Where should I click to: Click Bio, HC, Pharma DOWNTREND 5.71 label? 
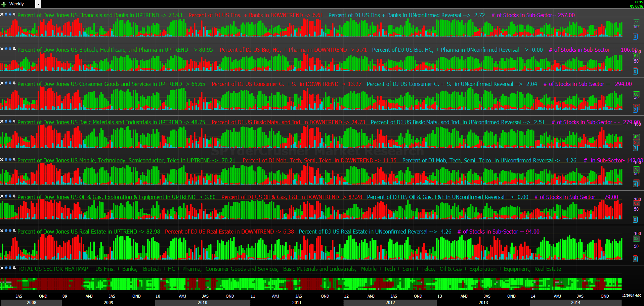[x=293, y=50]
